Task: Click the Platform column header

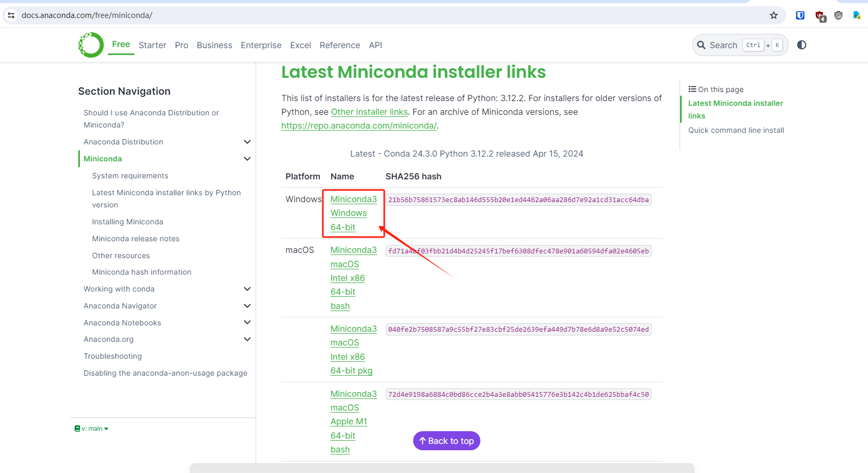Action: point(303,177)
